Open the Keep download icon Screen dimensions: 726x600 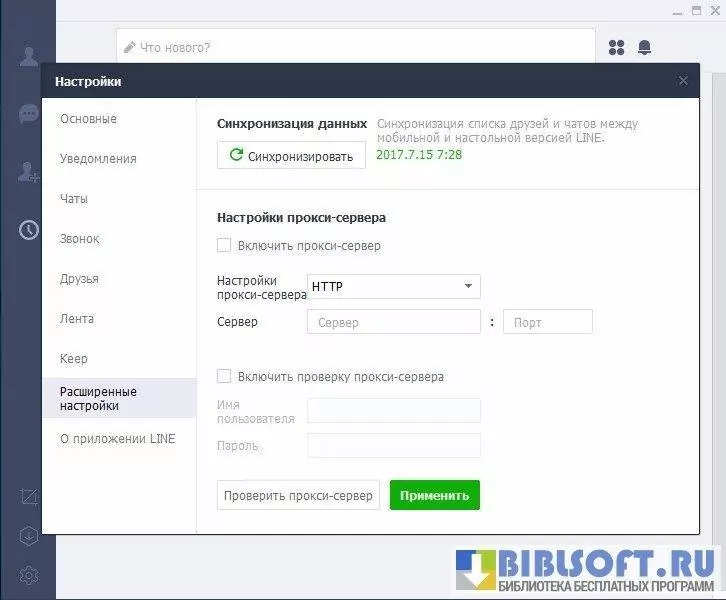coord(29,535)
